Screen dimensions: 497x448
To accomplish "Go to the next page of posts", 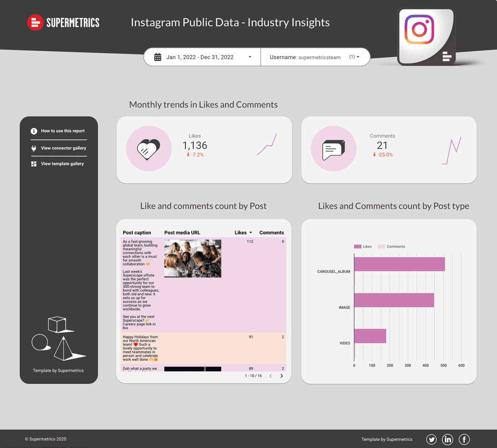I will [282, 376].
